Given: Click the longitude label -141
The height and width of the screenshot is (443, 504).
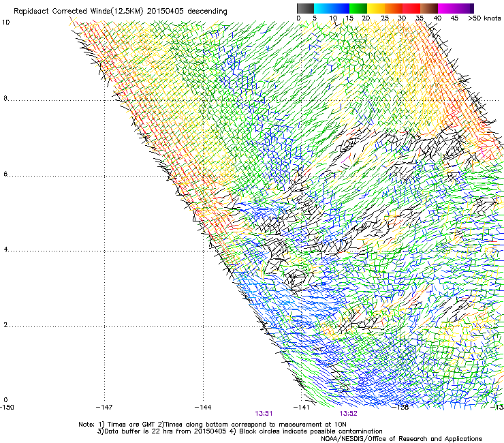Looking at the screenshot, I should [301, 408].
